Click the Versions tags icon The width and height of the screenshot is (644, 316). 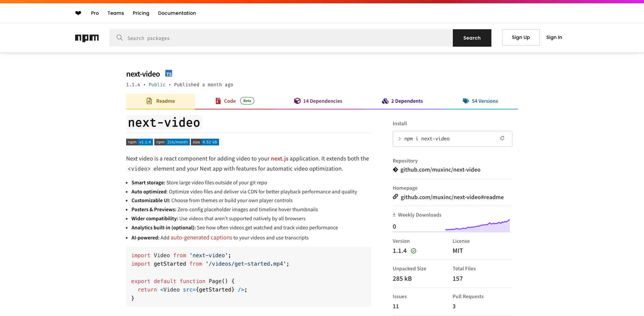(x=466, y=101)
